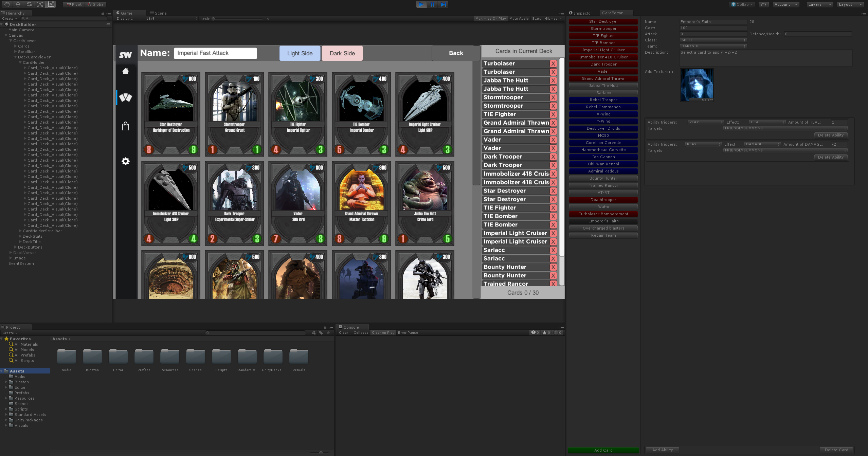
Task: Start Play mode with the Play button
Action: pyautogui.click(x=421, y=4)
